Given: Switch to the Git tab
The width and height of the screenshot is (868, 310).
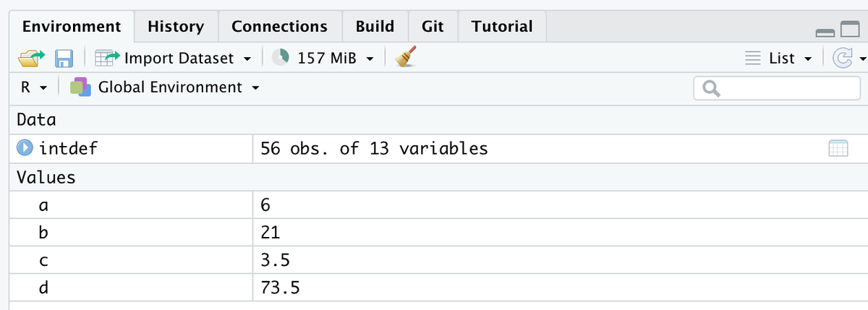Looking at the screenshot, I should [x=432, y=27].
